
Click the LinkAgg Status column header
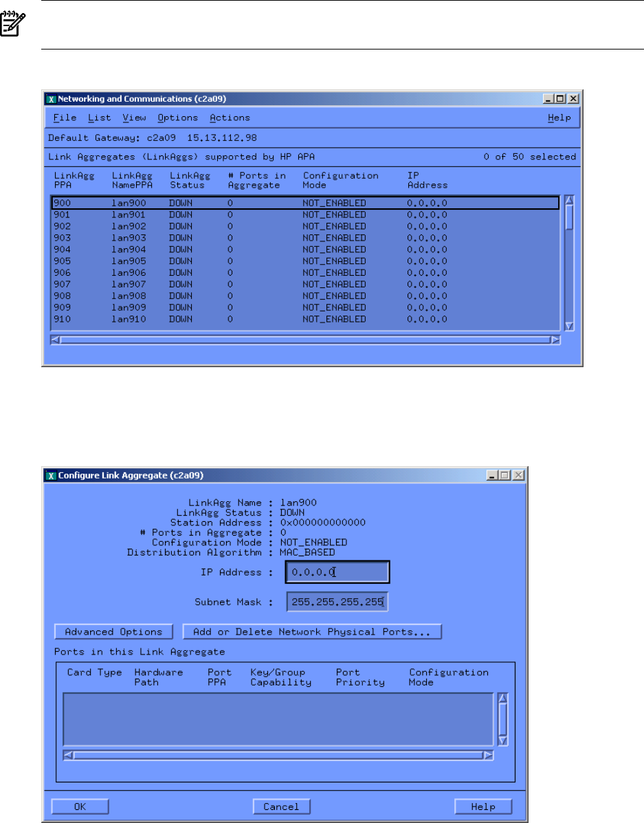click(x=190, y=180)
